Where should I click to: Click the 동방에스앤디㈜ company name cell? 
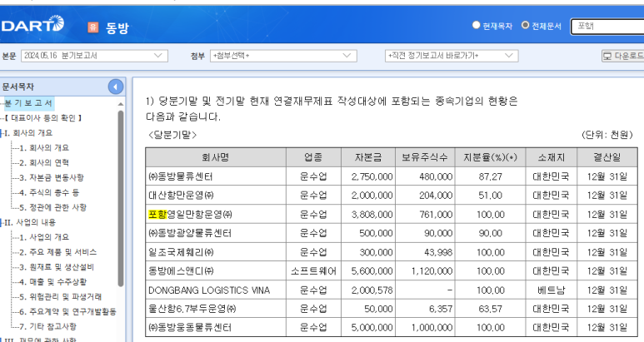[x=216, y=270]
